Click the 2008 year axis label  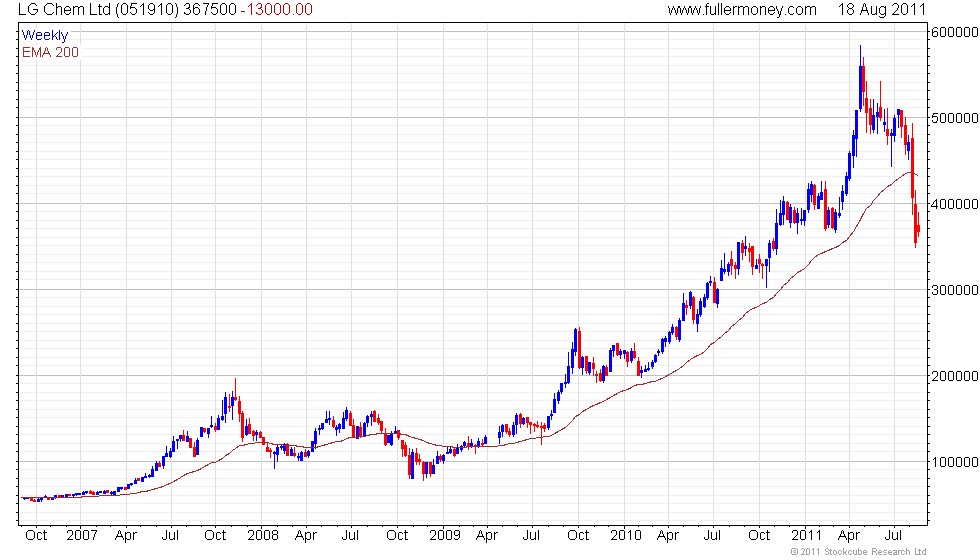tap(262, 535)
